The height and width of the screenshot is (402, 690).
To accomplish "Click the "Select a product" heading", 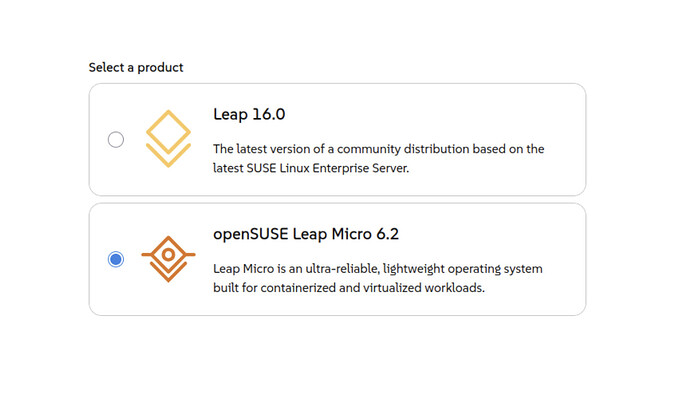I will [136, 68].
